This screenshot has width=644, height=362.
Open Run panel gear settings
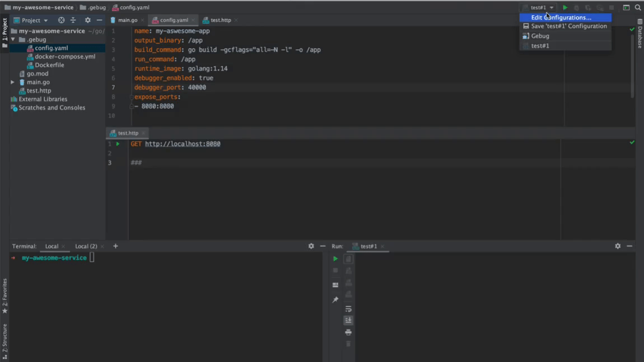click(618, 246)
